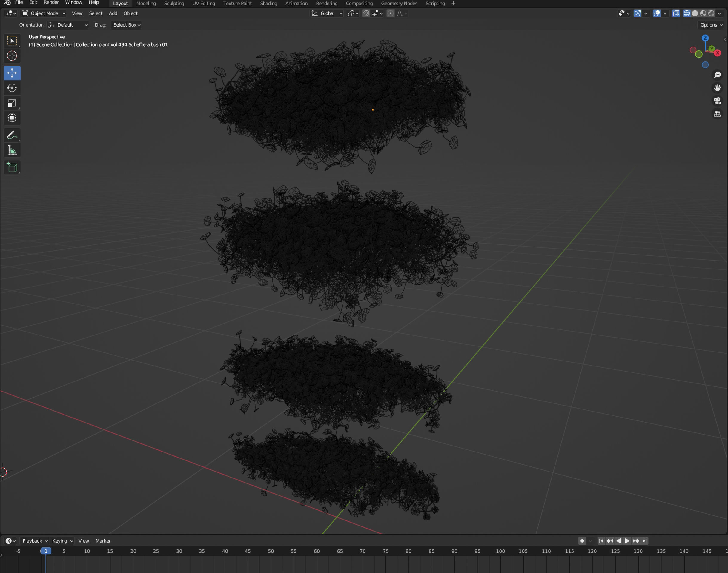This screenshot has height=573, width=728.
Task: Open the Render menu
Action: (51, 3)
